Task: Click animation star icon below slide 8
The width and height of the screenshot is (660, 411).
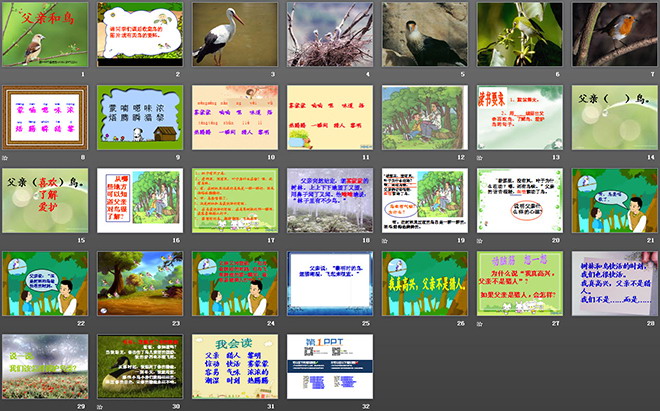Action: (5, 157)
